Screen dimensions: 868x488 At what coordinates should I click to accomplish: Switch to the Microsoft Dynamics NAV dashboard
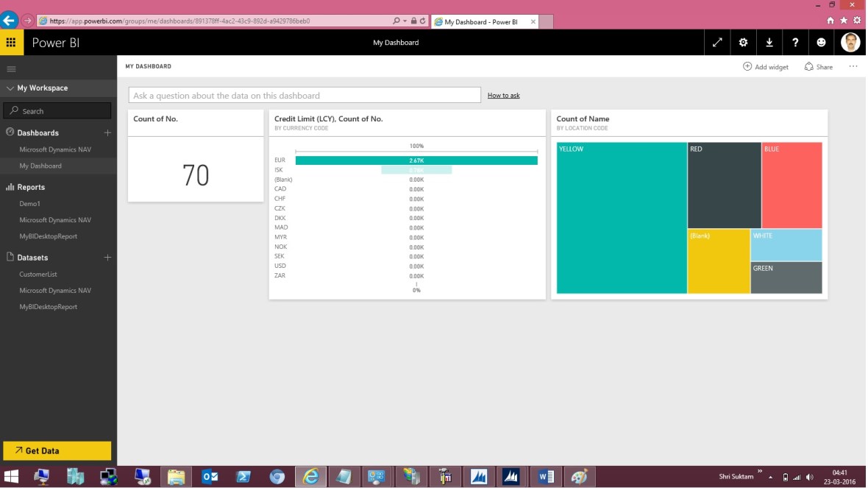(56, 149)
